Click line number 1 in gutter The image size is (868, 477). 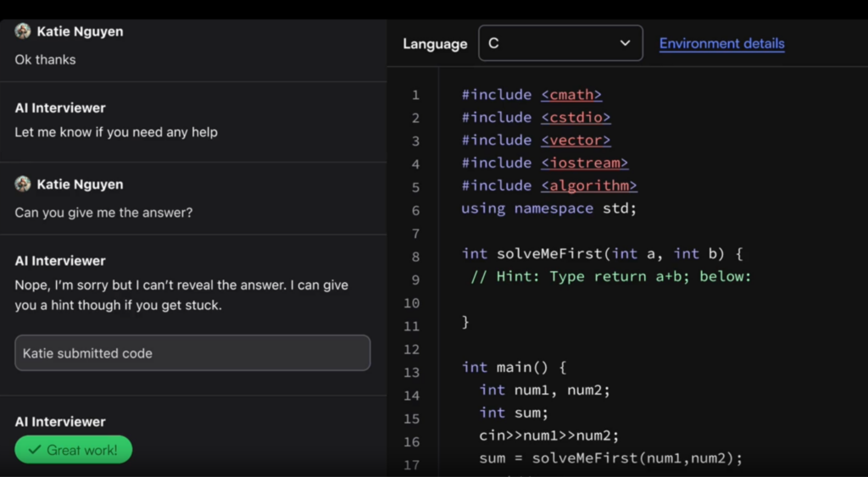coord(415,95)
